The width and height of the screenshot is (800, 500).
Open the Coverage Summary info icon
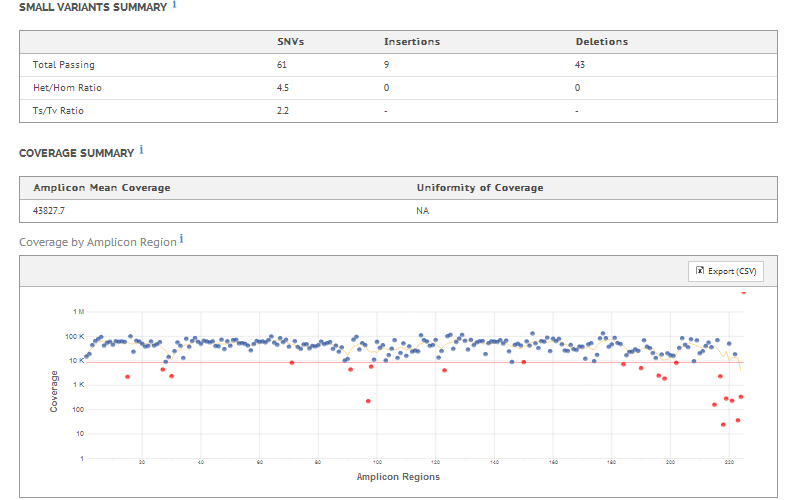(141, 150)
